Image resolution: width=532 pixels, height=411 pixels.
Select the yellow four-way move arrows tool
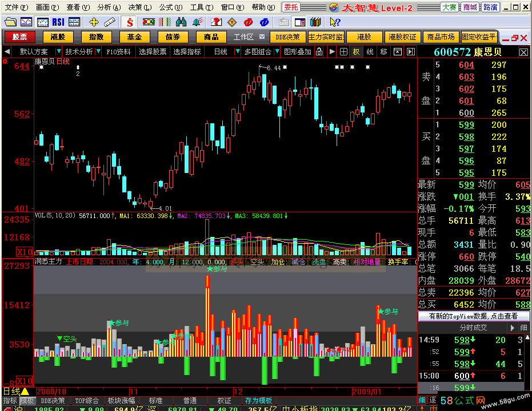(x=94, y=22)
